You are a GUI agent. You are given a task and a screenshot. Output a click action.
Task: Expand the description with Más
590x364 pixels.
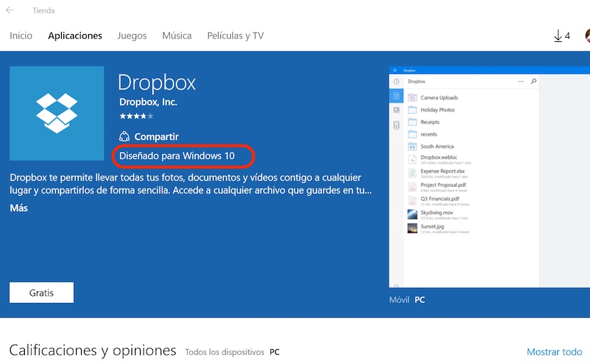[18, 208]
